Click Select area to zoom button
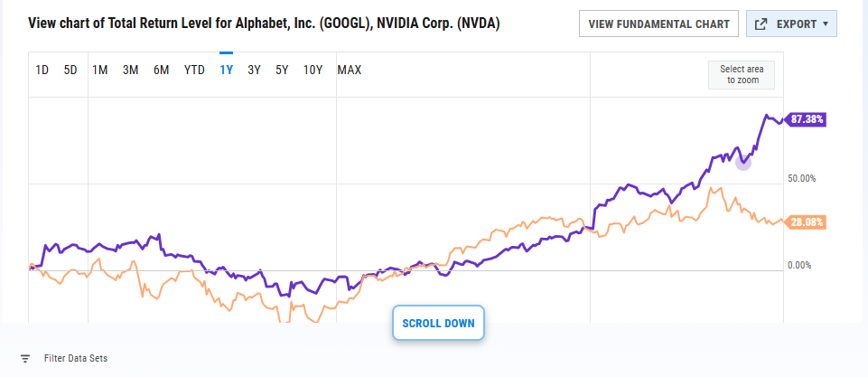 [x=741, y=75]
